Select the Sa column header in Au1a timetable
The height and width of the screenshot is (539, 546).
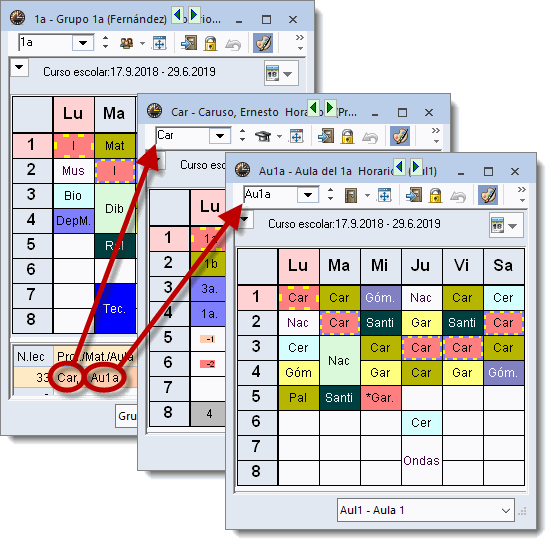(504, 266)
